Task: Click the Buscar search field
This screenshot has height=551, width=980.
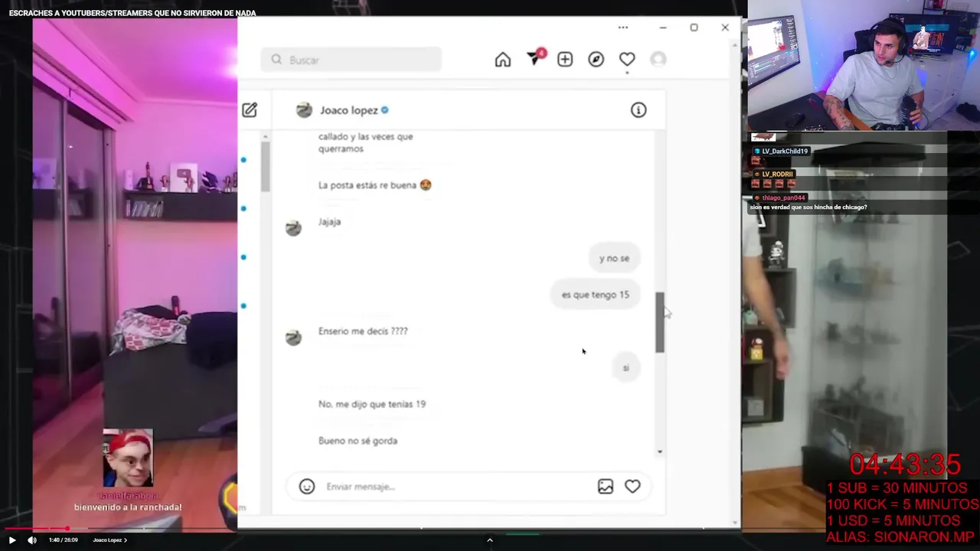Action: 351,60
